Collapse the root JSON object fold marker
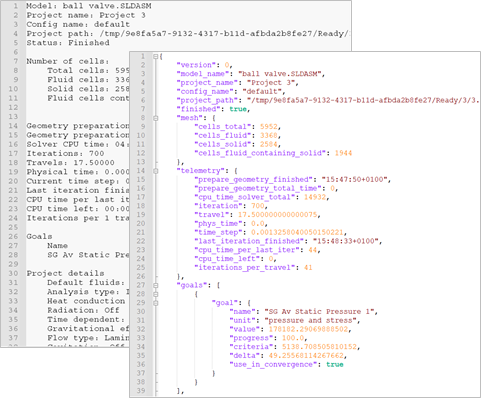Viewport: 481px width, 398px height. point(155,56)
